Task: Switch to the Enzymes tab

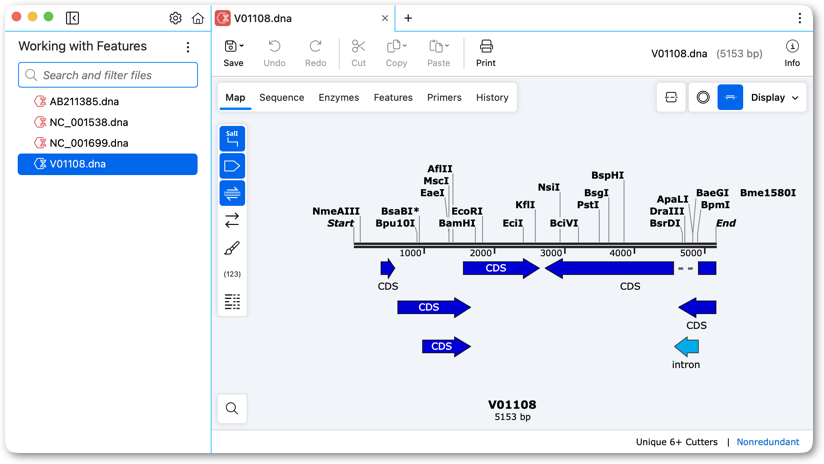Action: pos(338,97)
